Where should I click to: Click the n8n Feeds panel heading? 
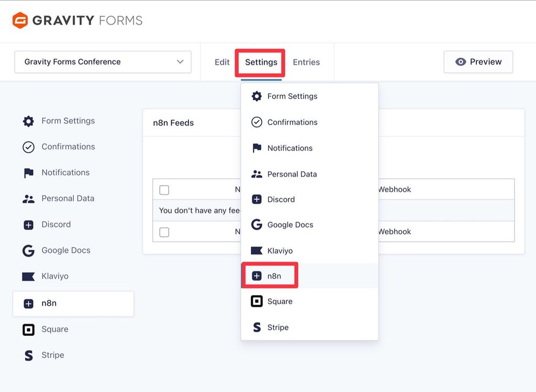pyautogui.click(x=173, y=123)
